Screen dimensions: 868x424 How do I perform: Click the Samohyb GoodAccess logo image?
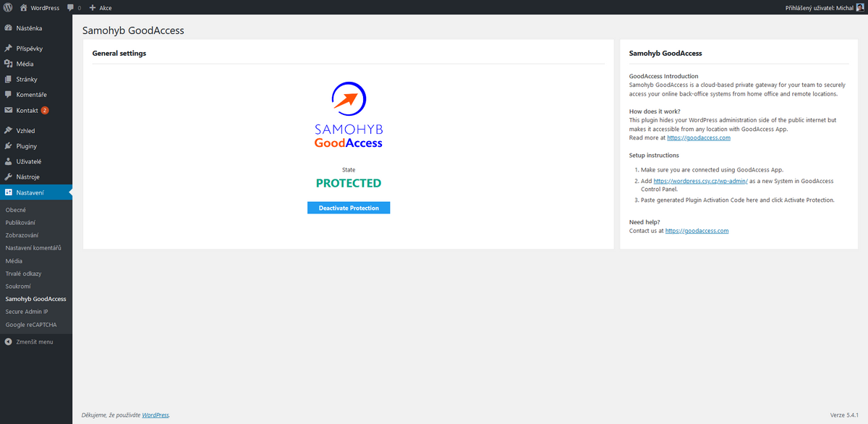click(349, 115)
